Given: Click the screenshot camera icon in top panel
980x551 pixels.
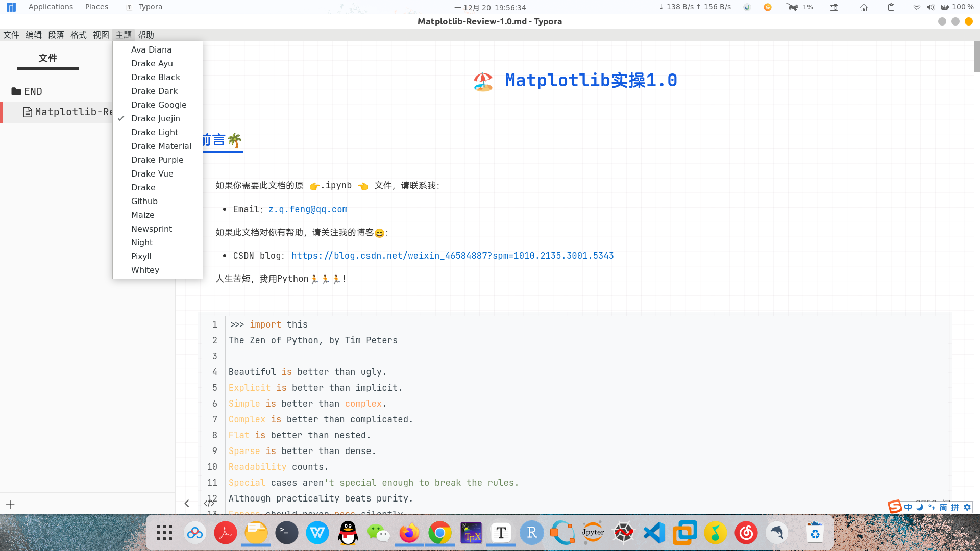Looking at the screenshot, I should 835,7.
